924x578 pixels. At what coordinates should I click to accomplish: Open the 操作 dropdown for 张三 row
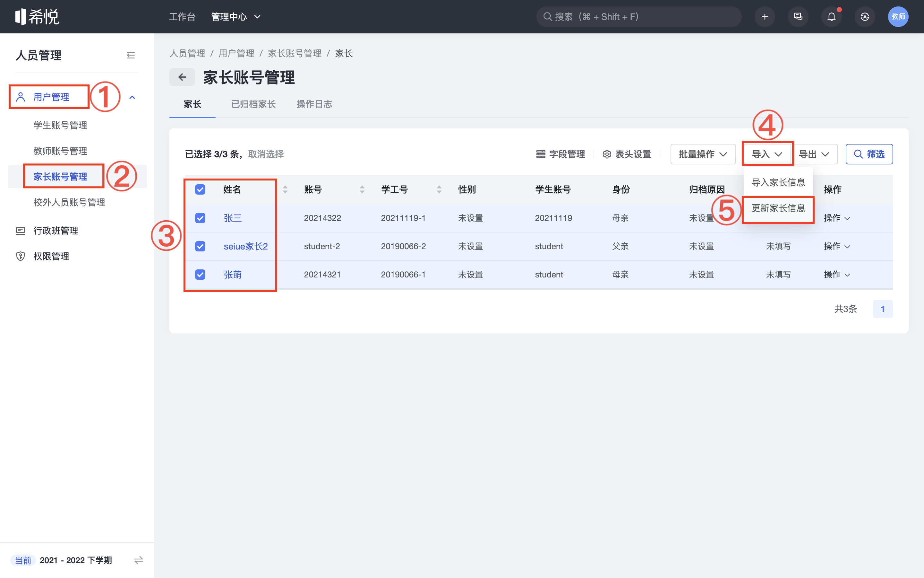(837, 218)
